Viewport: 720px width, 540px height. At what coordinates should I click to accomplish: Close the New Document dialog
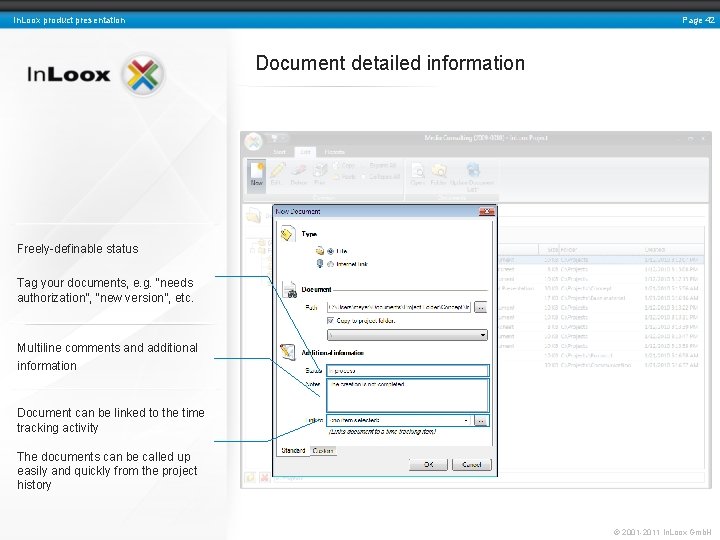[486, 211]
